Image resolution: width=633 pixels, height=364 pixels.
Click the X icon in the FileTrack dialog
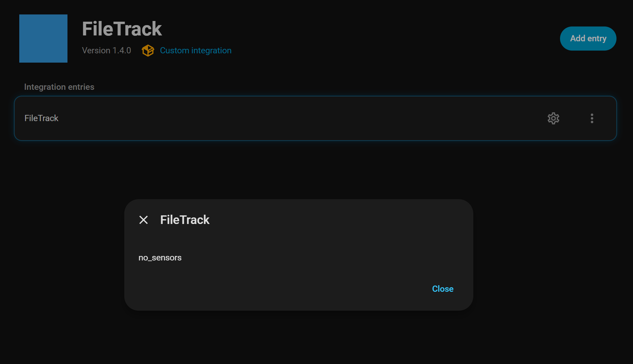[x=144, y=220]
